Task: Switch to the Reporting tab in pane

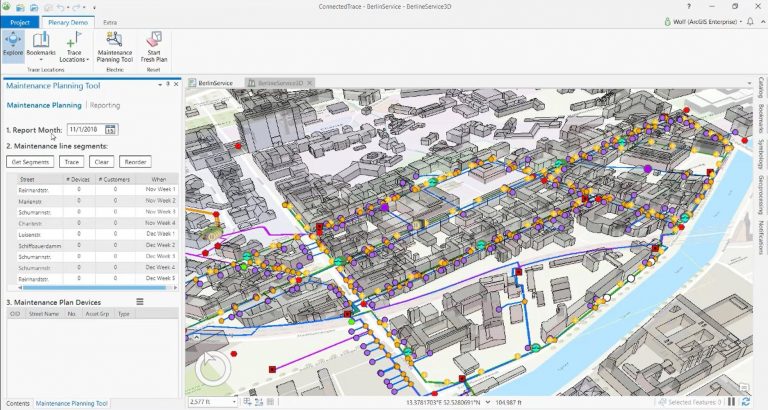Action: [105, 105]
